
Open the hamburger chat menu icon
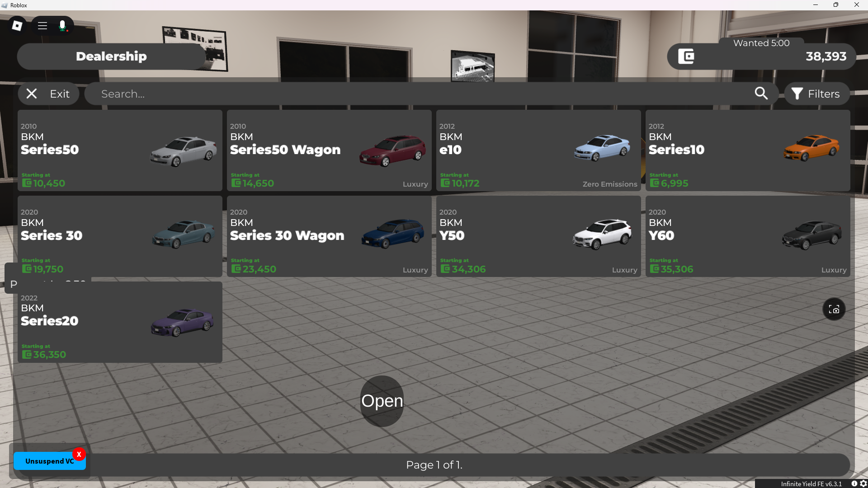(x=42, y=26)
